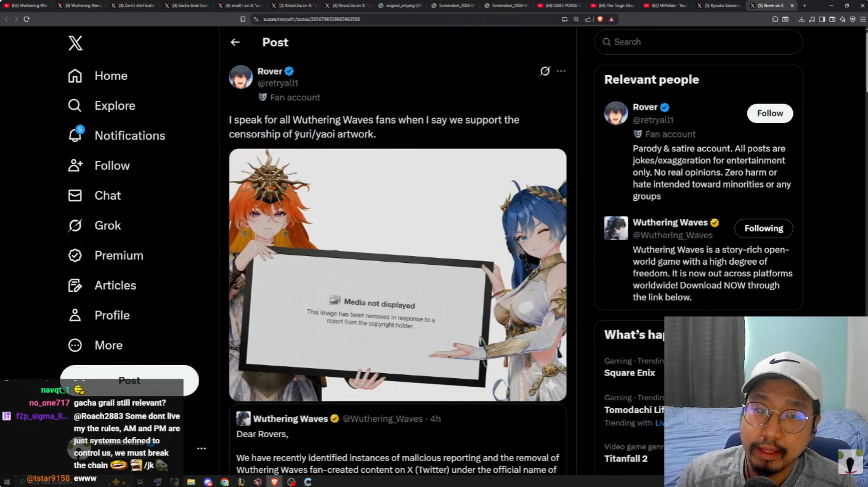Open the extensions puzzle icon

tap(775, 19)
